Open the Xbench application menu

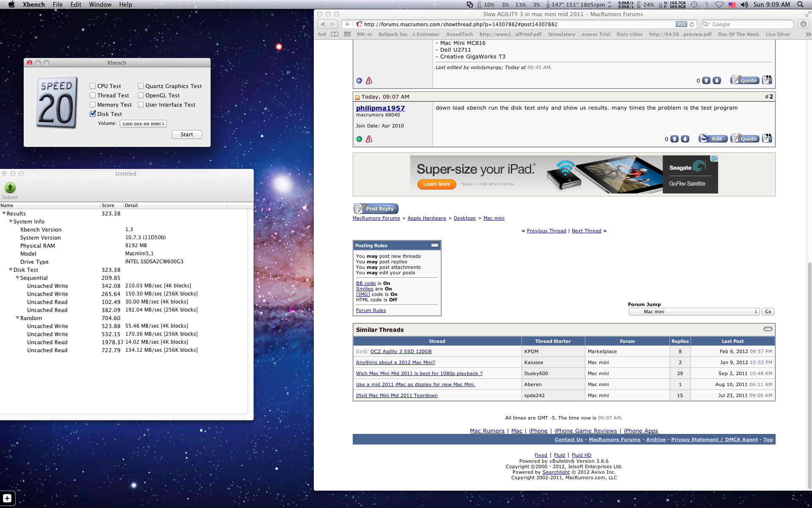(34, 5)
